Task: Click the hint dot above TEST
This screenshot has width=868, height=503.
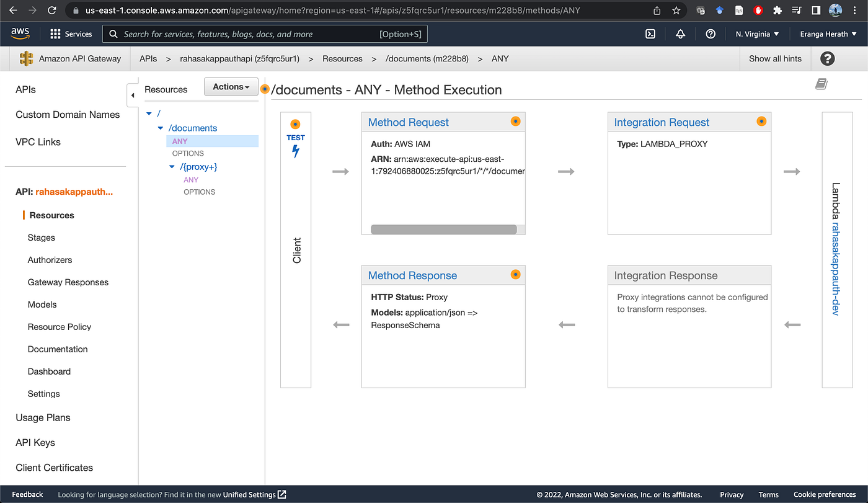Action: pyautogui.click(x=295, y=124)
